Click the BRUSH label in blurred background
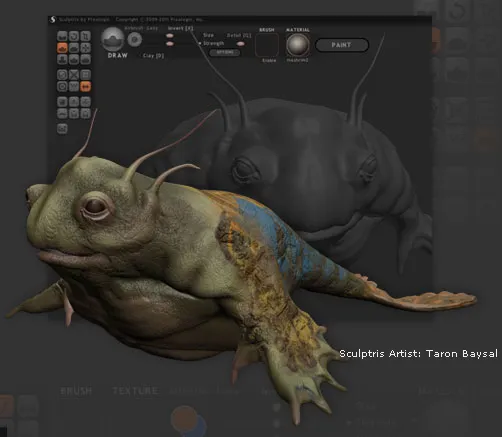 click(x=76, y=391)
